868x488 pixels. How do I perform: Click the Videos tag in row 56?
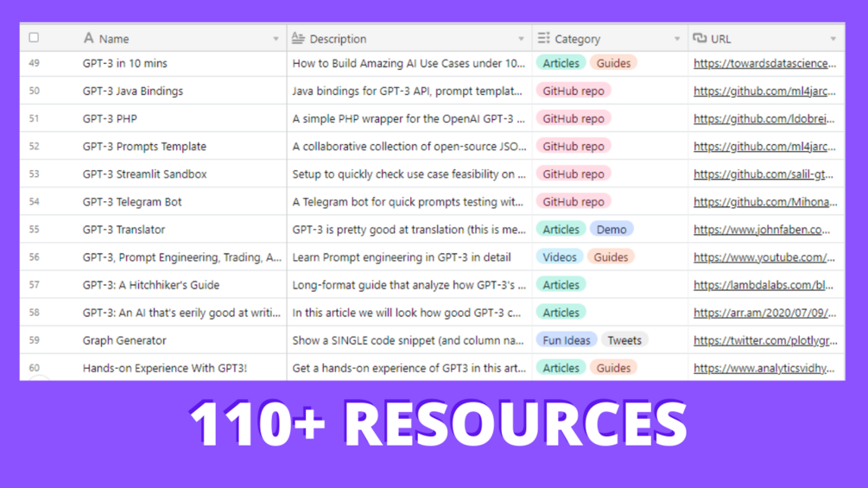tap(559, 257)
